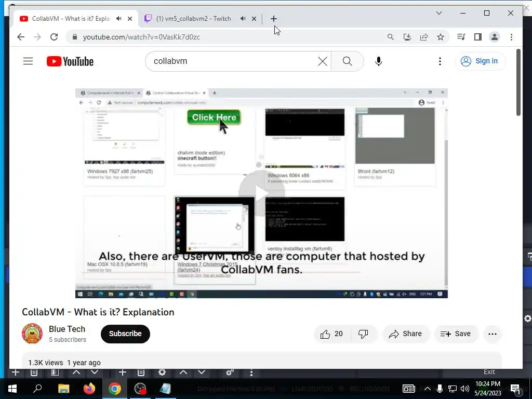Click Chrome's forward navigation arrow
The height and width of the screenshot is (399, 532).
click(x=37, y=37)
